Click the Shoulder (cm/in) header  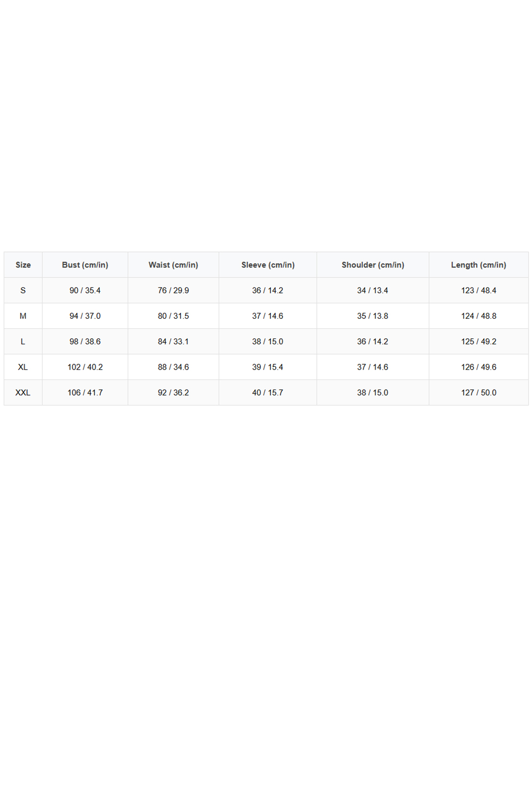373,265
